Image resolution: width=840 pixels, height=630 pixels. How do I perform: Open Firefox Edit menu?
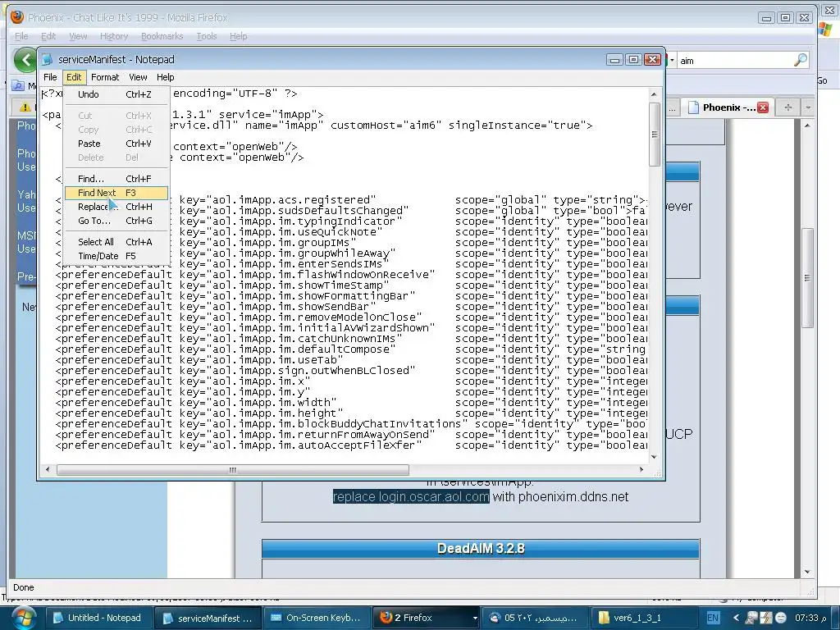(x=48, y=36)
